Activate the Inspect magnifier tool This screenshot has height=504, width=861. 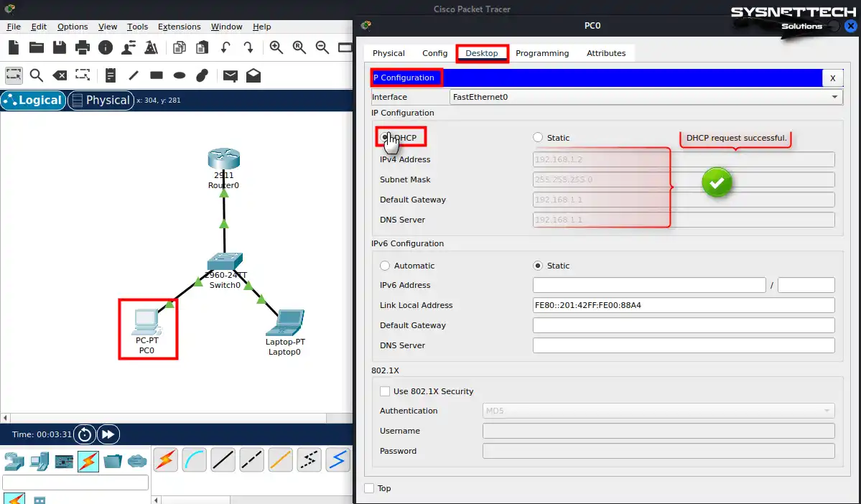pyautogui.click(x=36, y=75)
